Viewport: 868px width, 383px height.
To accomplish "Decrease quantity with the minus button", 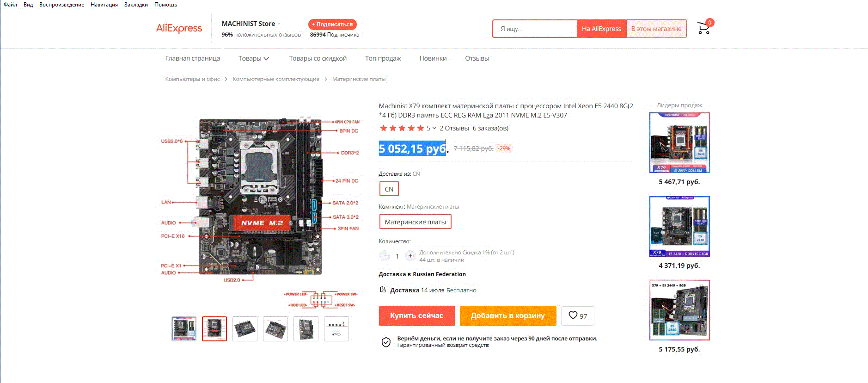I will [x=384, y=256].
